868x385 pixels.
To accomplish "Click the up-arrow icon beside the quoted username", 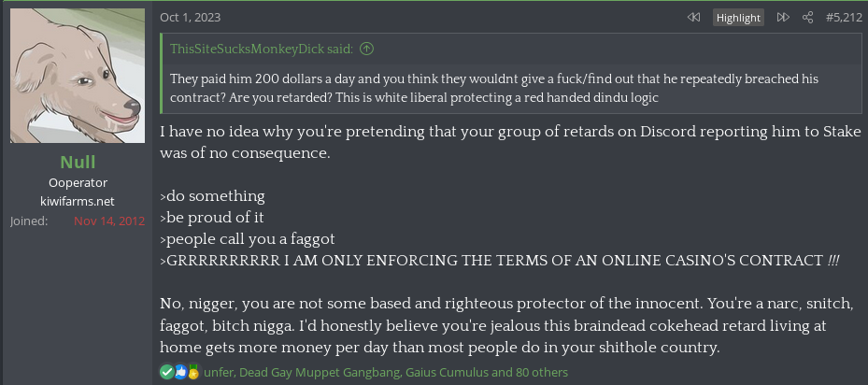I will coord(366,49).
